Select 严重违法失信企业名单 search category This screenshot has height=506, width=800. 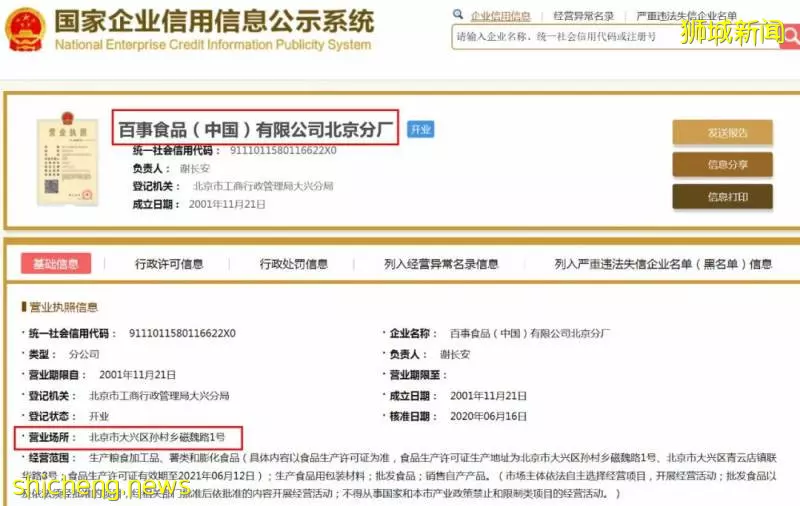pyautogui.click(x=686, y=16)
